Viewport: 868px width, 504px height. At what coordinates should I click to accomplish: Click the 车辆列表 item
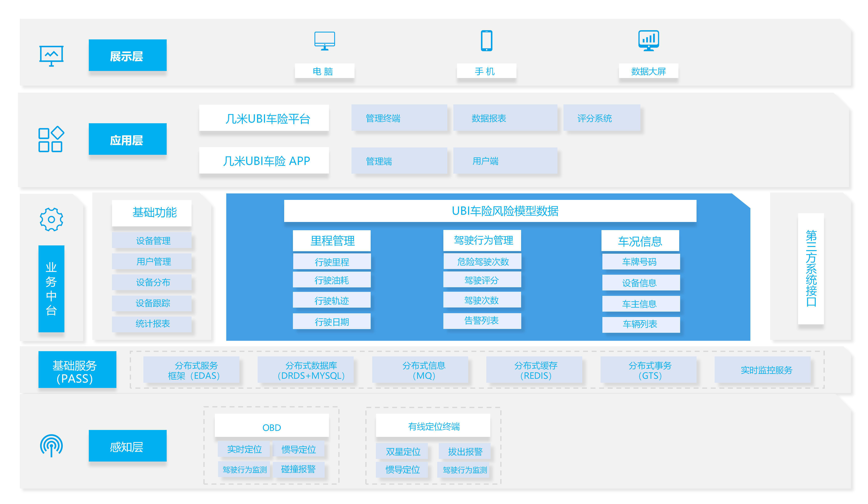[641, 325]
